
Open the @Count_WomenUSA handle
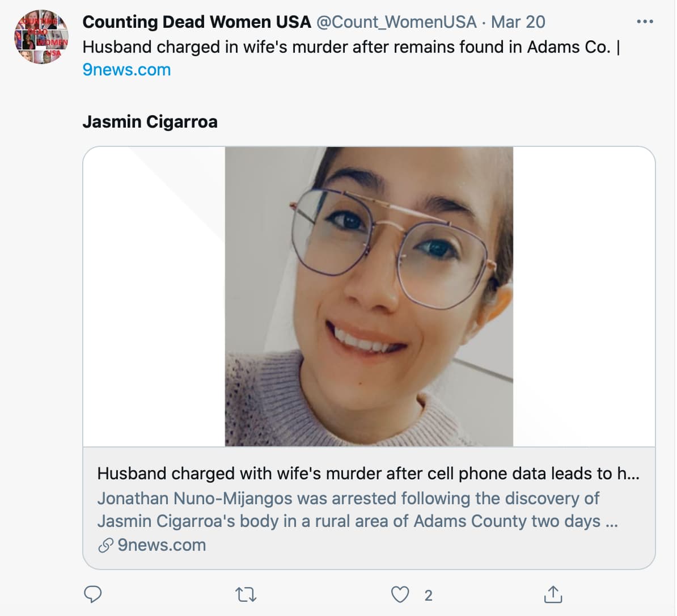click(x=396, y=22)
